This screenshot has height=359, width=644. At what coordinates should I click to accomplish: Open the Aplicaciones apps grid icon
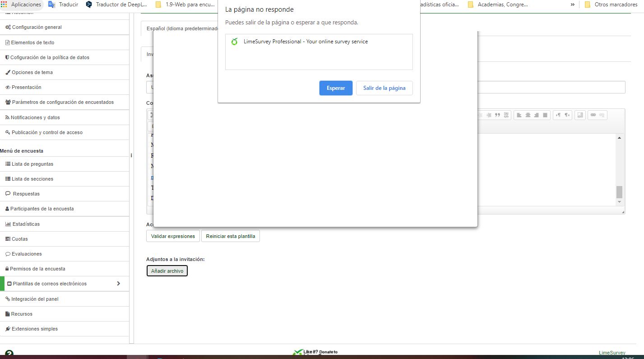(x=4, y=5)
